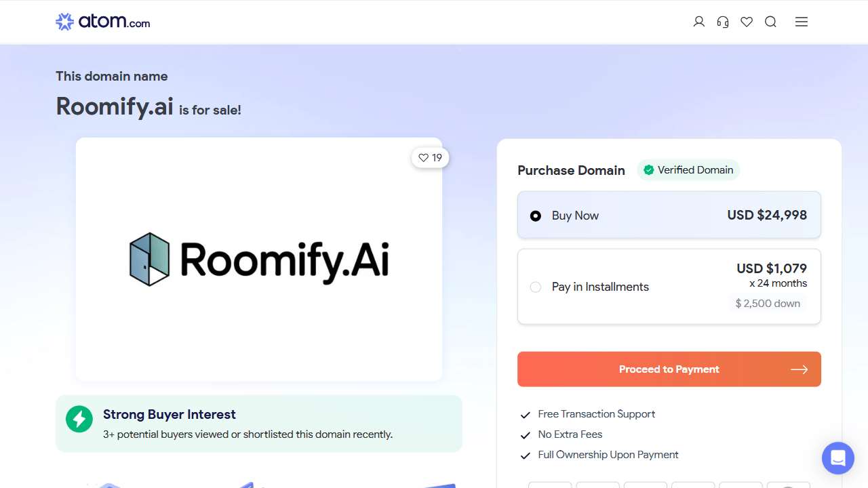Click the Verified Domain badge
Image resolution: width=868 pixels, height=488 pixels.
[x=688, y=169]
